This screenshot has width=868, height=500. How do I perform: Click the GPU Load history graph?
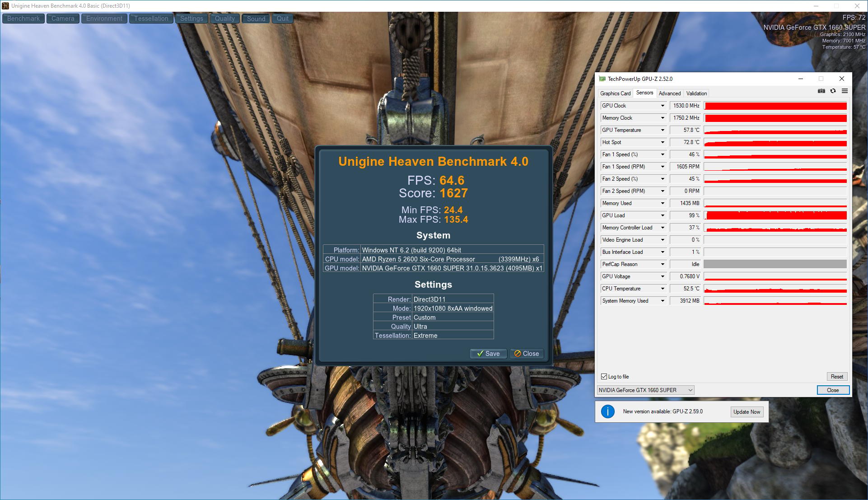775,215
